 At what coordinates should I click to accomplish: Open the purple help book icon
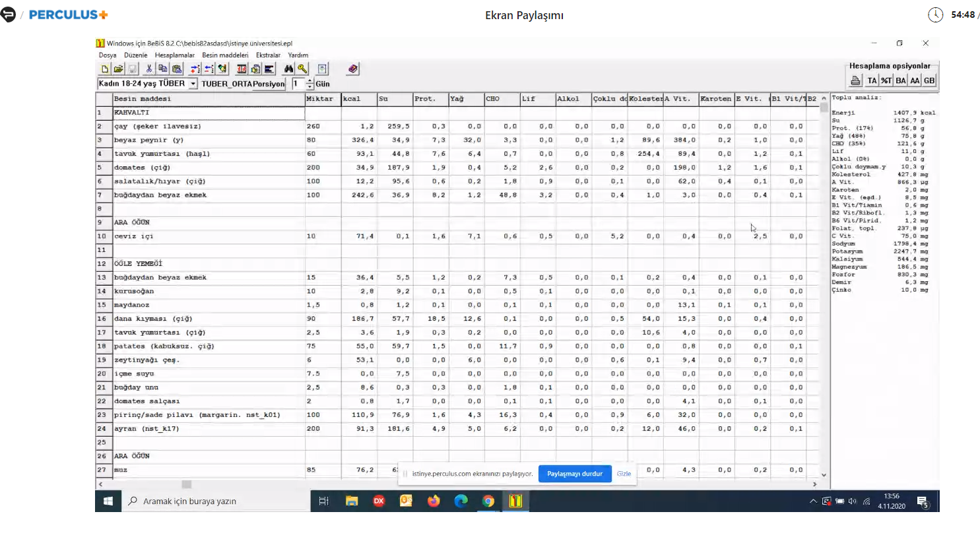click(x=353, y=69)
